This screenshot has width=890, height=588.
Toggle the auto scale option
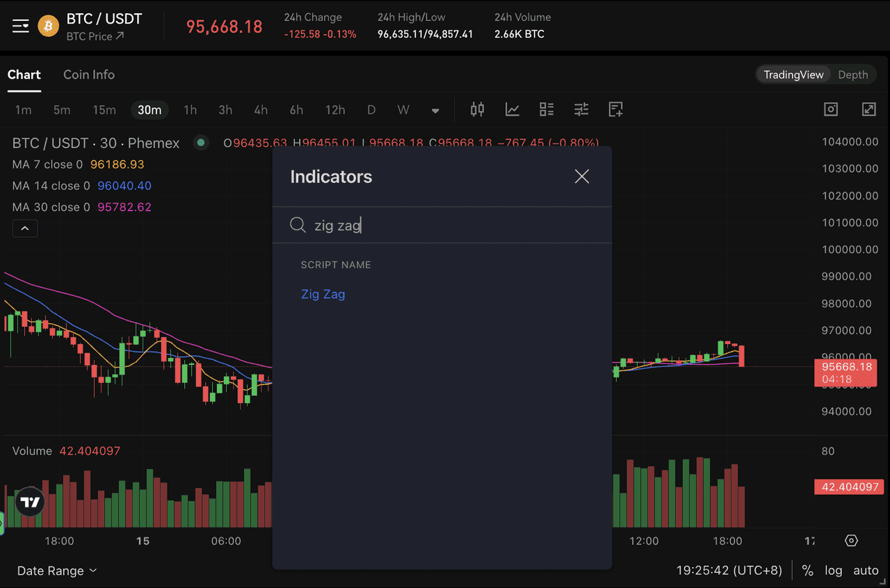coord(866,571)
